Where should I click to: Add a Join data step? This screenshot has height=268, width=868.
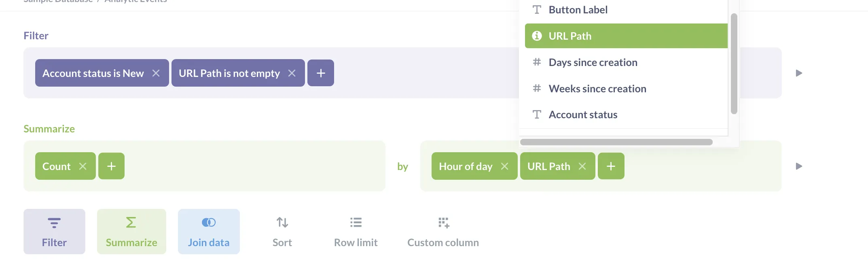click(209, 232)
